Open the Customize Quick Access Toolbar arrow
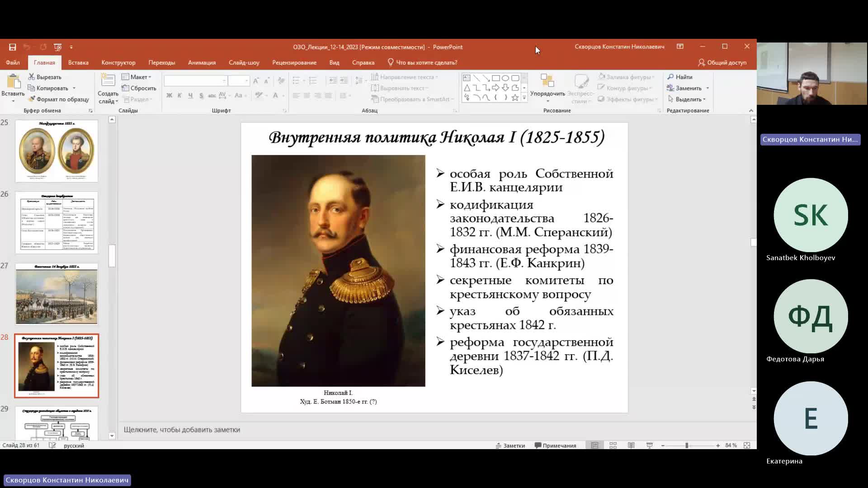The height and width of the screenshot is (488, 868). point(71,47)
